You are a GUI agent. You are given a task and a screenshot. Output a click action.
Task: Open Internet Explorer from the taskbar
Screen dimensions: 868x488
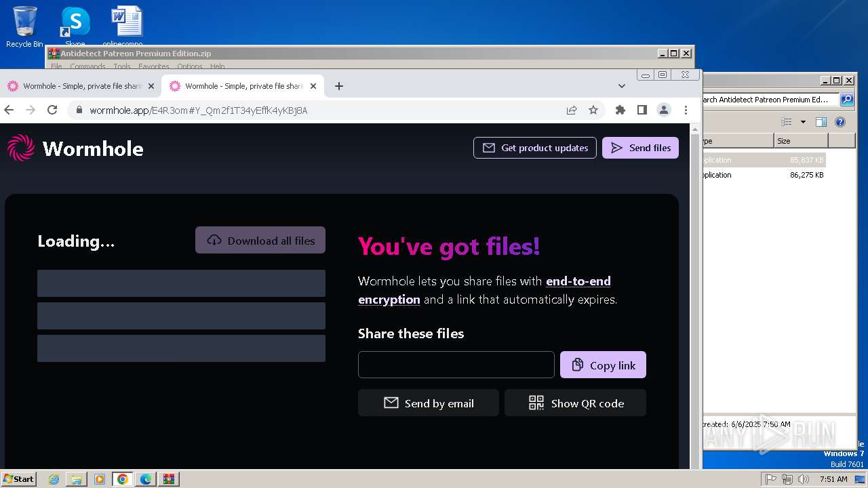[54, 479]
